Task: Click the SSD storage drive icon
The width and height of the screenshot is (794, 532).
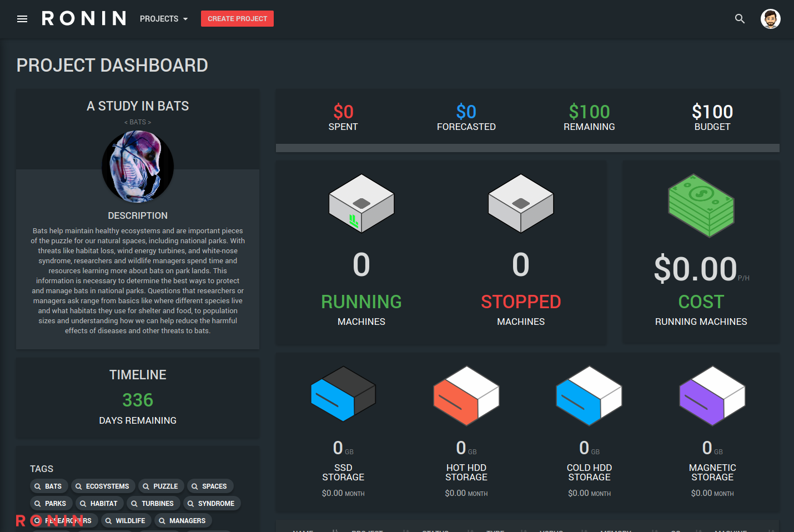Action: 343,394
